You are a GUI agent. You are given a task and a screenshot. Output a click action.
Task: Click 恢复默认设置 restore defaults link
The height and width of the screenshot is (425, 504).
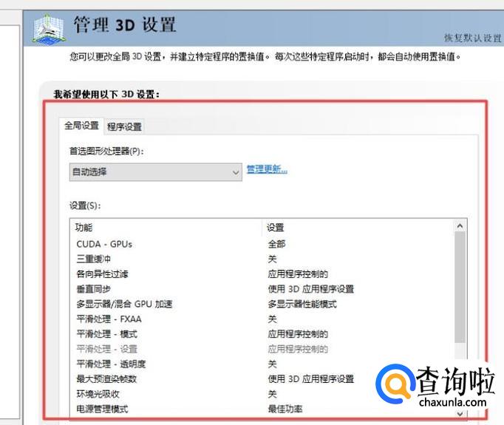472,38
